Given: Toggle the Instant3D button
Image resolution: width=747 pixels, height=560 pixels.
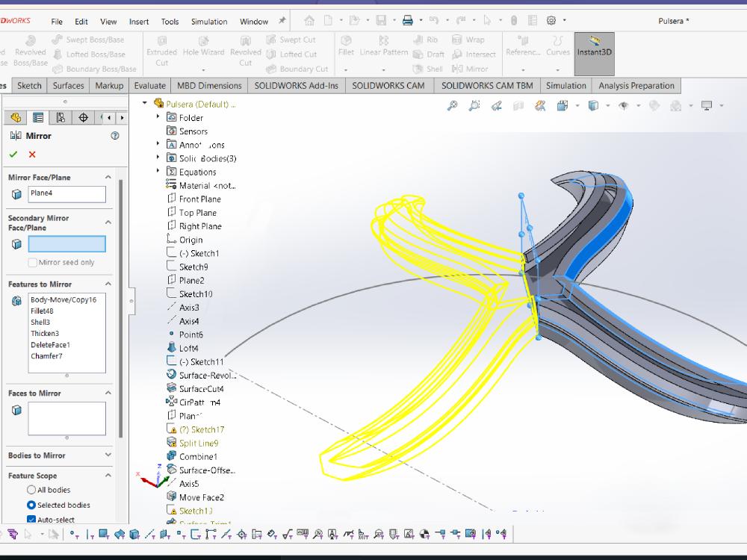Looking at the screenshot, I should (x=594, y=54).
